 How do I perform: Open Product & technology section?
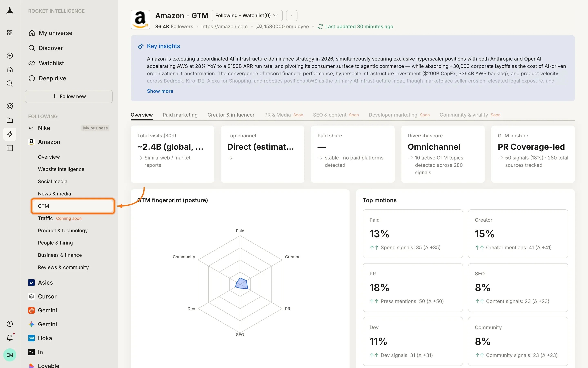point(63,230)
